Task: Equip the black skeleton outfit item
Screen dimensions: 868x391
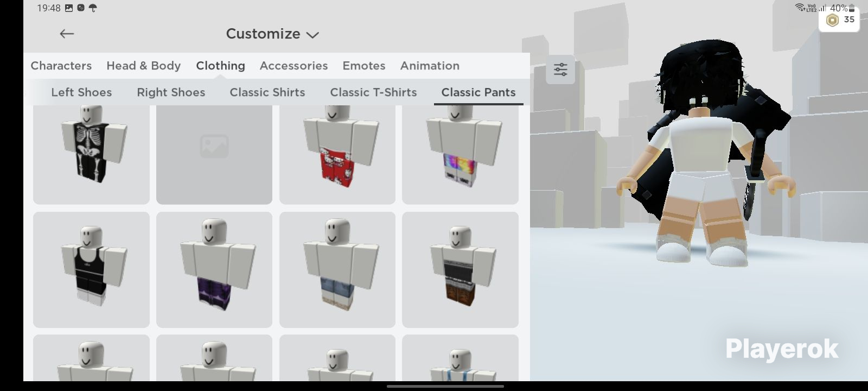Action: 91,155
